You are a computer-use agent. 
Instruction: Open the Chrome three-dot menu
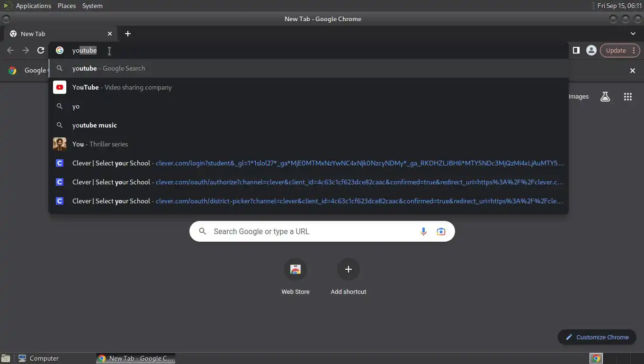click(x=634, y=50)
